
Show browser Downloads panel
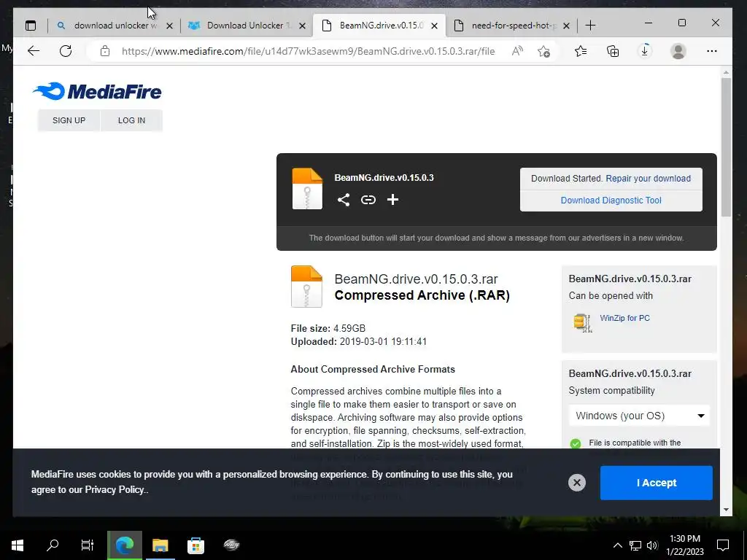click(645, 51)
